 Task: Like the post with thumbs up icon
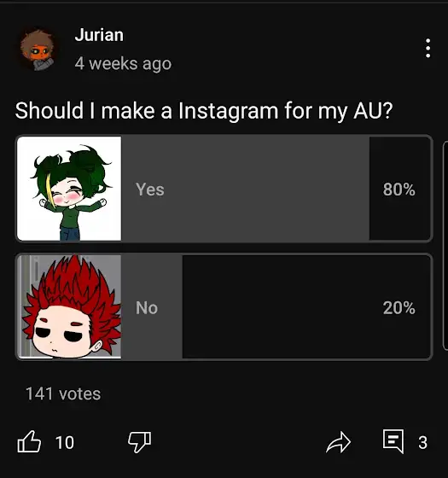tap(29, 441)
